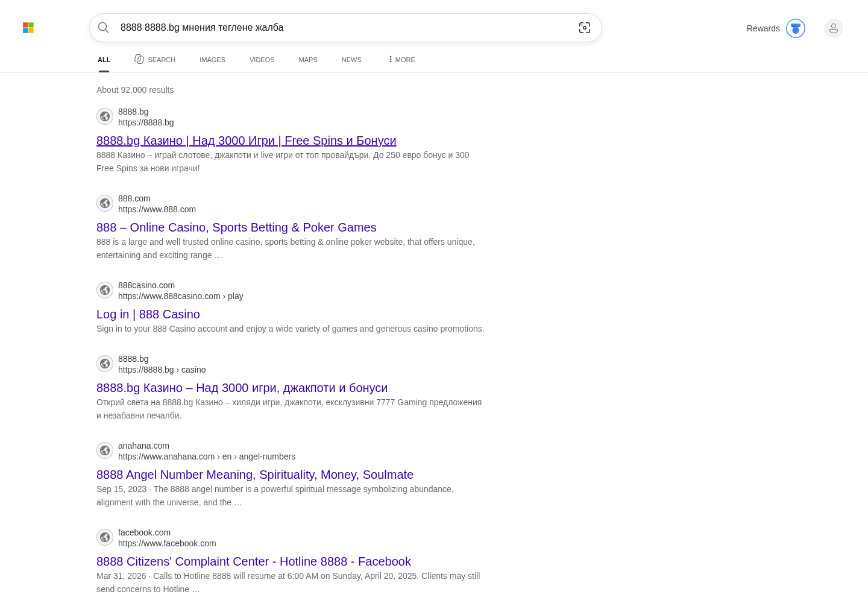Click the 'Открий света на 8888.bg Казино' snippet
868x603 pixels.
(x=289, y=409)
